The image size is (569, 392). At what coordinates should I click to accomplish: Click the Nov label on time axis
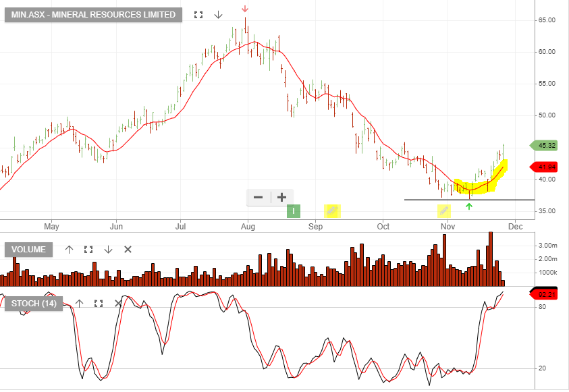coord(448,227)
